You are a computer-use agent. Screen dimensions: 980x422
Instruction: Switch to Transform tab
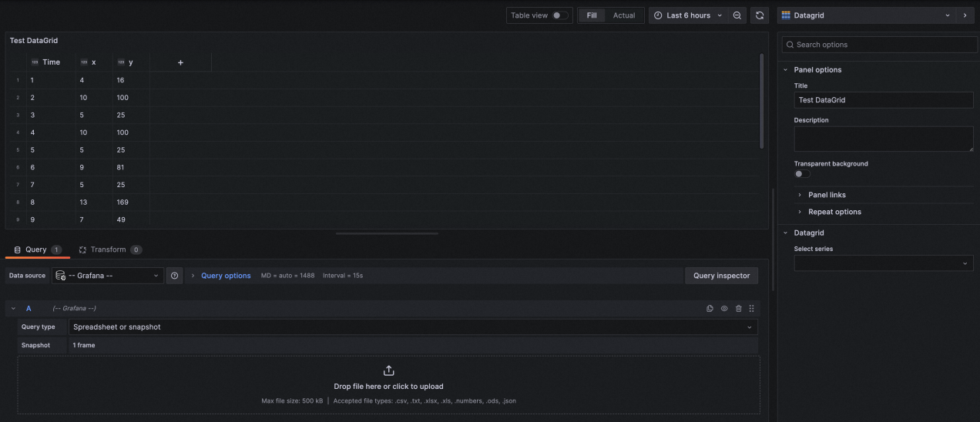109,250
